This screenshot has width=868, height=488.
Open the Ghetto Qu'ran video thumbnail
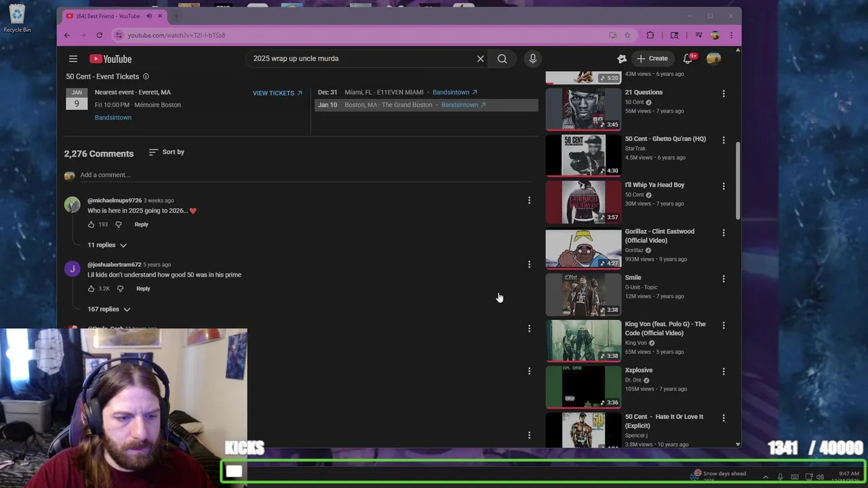click(583, 155)
